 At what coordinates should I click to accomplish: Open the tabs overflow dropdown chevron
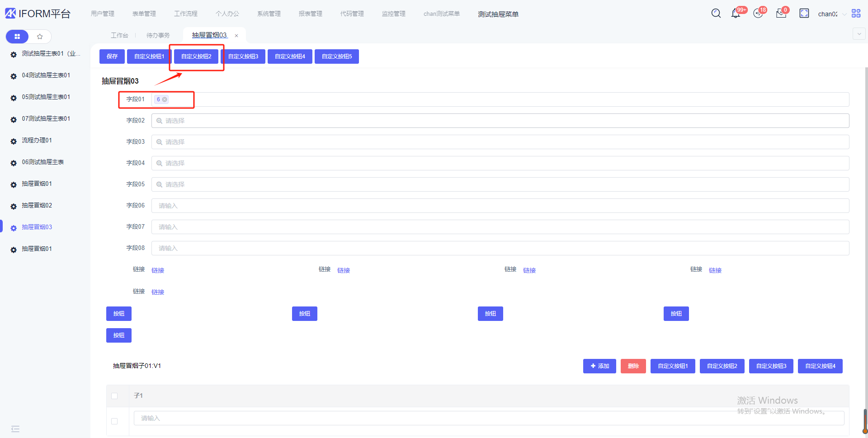pyautogui.click(x=859, y=34)
